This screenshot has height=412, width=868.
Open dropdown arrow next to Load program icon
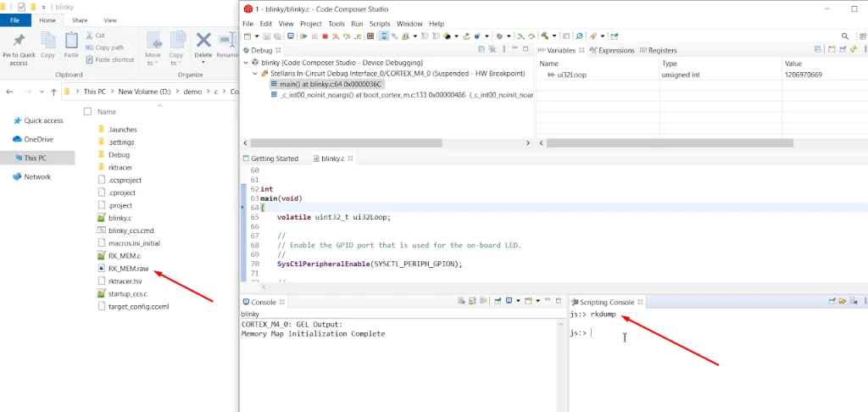415,36
